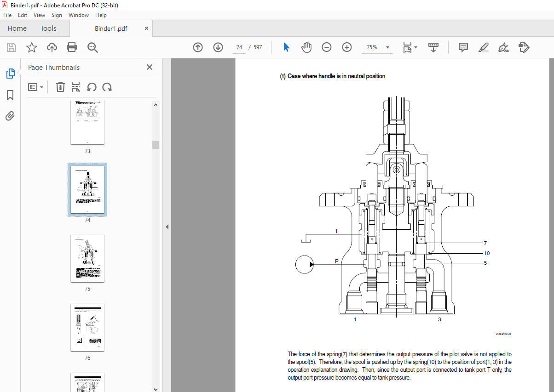Zoom in with the plus icon
Screen dimensions: 554x392
click(x=347, y=47)
